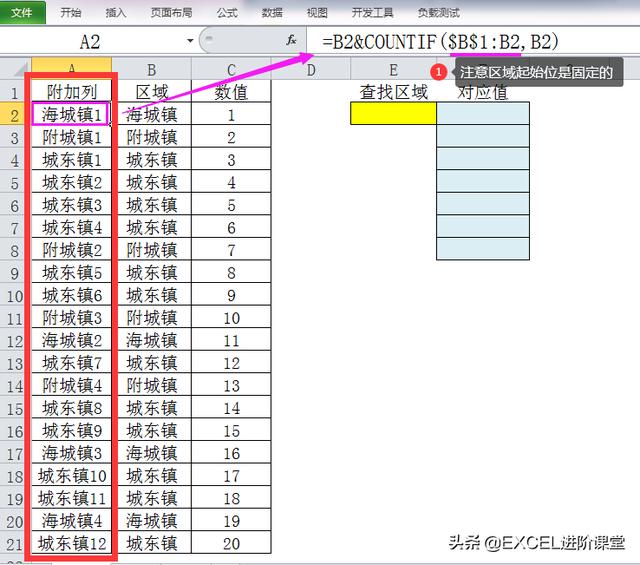
Task: Select column D header
Action: coord(311,70)
